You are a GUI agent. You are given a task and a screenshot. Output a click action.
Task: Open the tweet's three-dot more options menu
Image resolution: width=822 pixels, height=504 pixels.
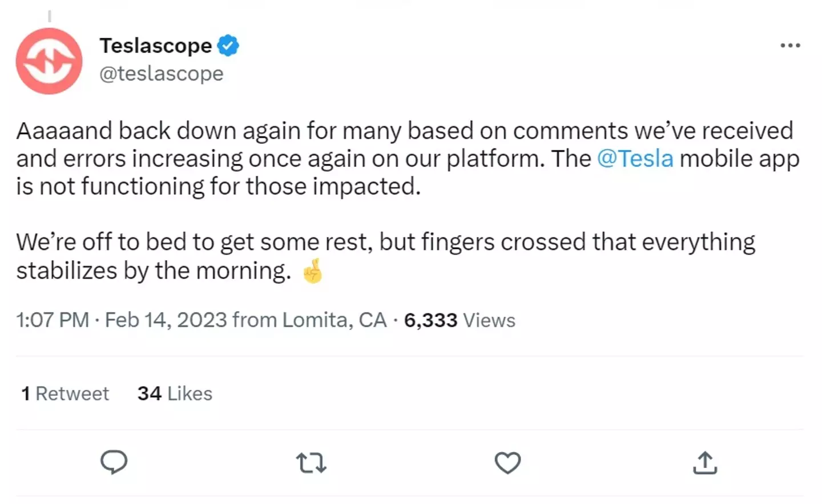(x=790, y=46)
